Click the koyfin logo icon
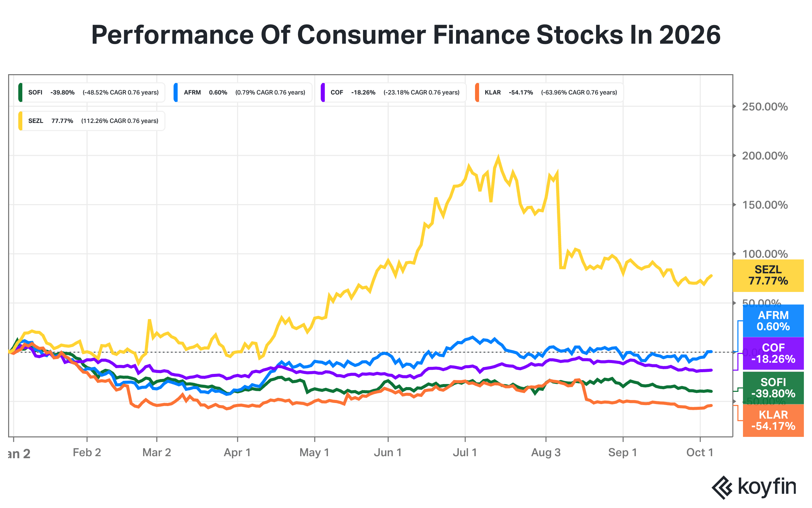This screenshot has width=812, height=508. [x=722, y=487]
